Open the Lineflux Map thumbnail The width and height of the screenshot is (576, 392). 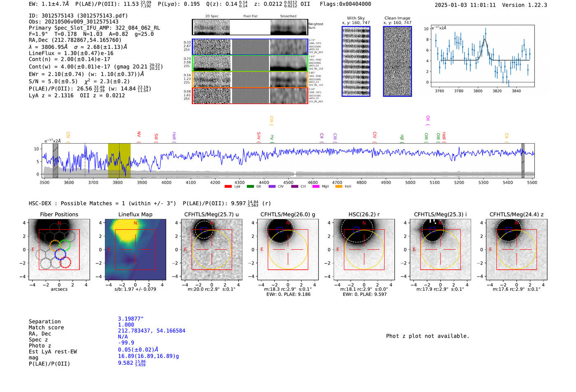tap(135, 249)
